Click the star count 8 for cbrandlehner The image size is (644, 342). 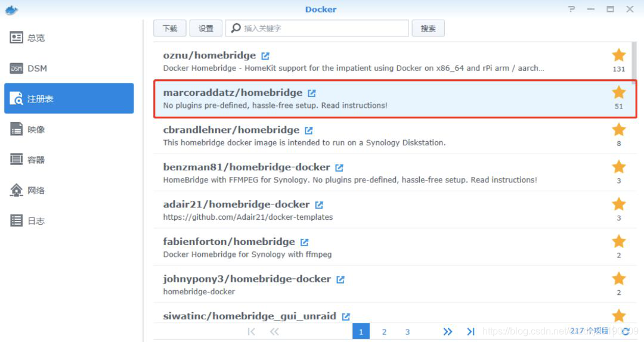click(x=618, y=144)
